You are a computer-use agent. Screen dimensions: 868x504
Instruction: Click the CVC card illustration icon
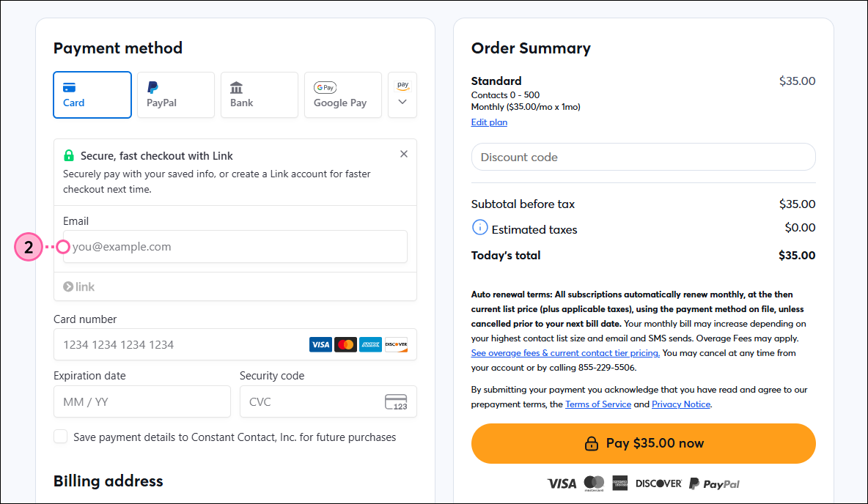point(397,401)
